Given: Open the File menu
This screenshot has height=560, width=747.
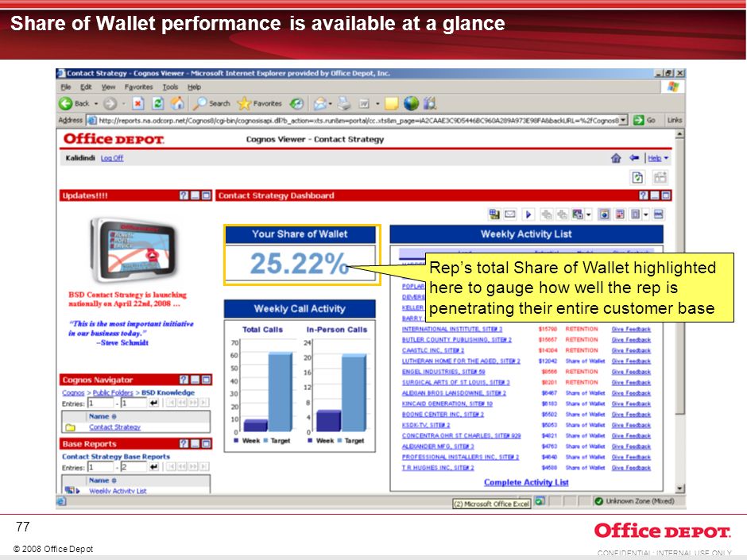Looking at the screenshot, I should coord(66,87).
